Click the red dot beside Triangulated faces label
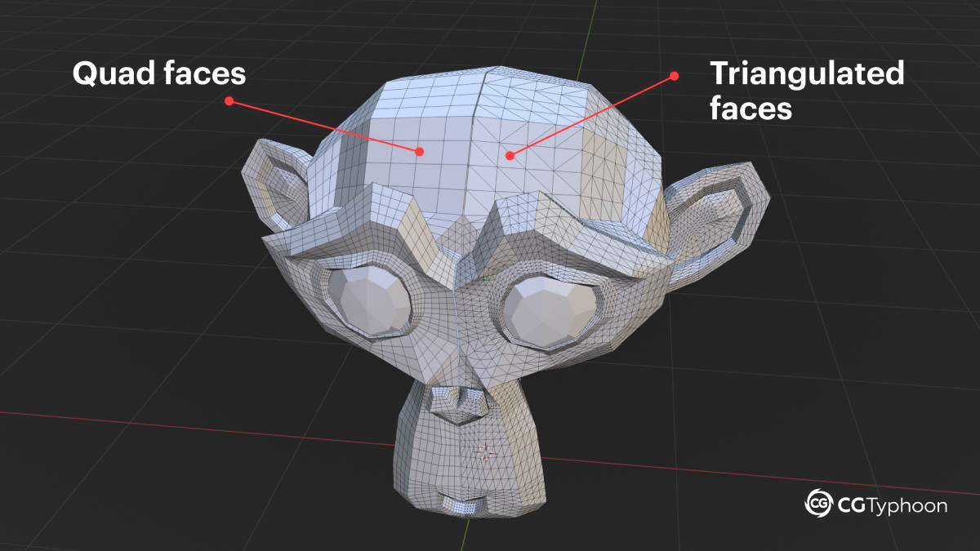The width and height of the screenshot is (980, 551). (x=675, y=76)
